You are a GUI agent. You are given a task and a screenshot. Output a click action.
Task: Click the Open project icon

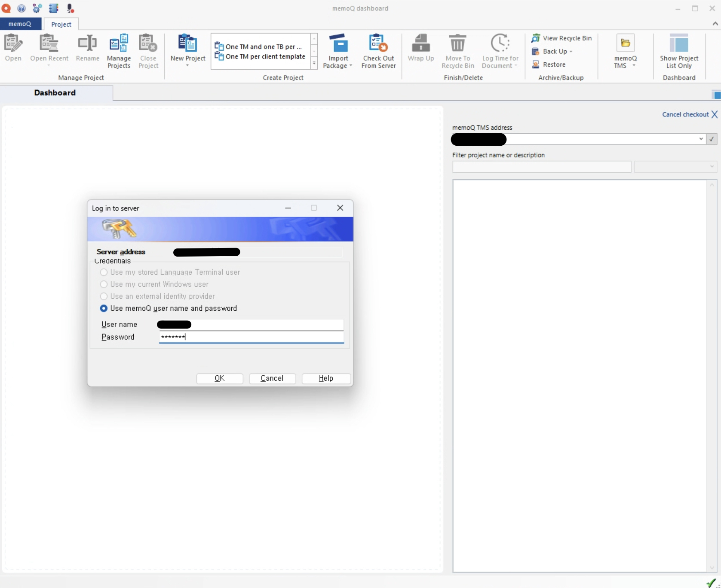tap(13, 48)
